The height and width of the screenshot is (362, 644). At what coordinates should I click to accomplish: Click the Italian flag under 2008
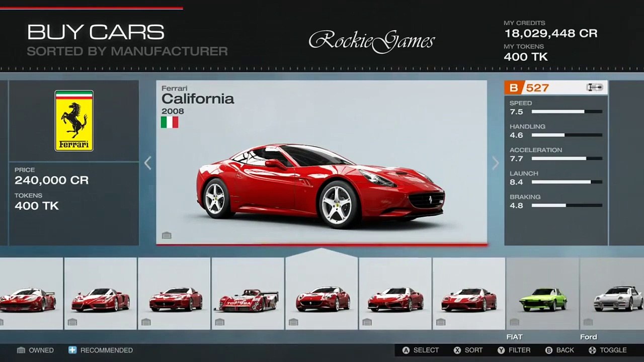click(x=170, y=122)
